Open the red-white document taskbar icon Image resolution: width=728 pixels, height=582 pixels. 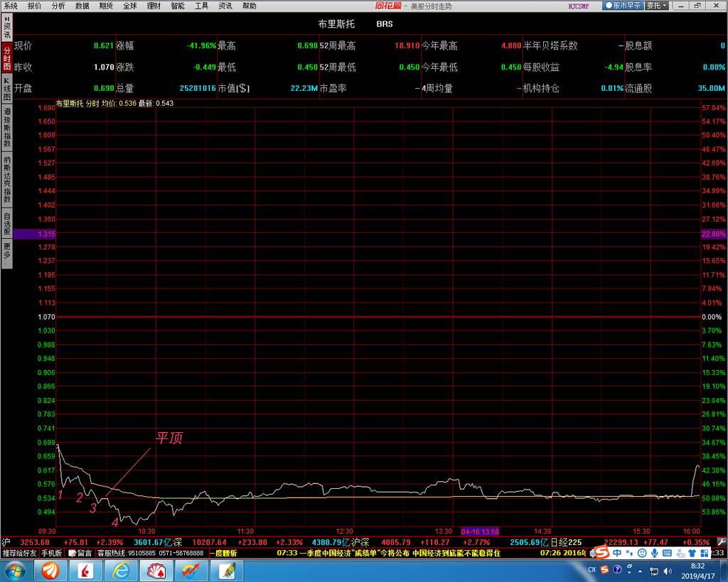coord(85,571)
